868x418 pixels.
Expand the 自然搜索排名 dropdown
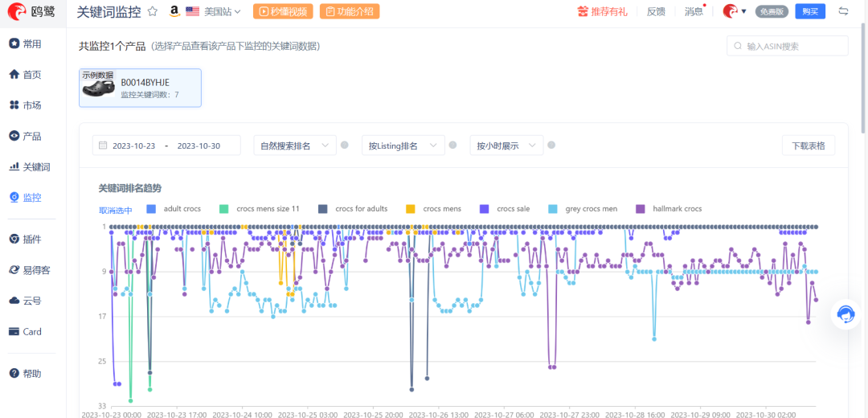294,145
